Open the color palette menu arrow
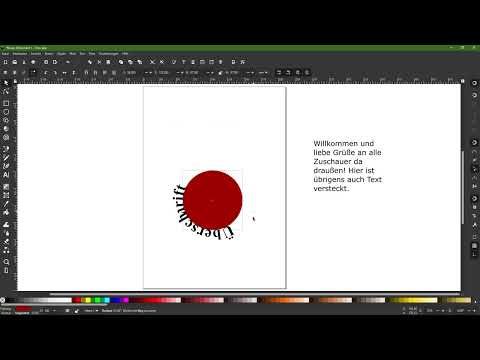480x360 pixels. point(475,301)
